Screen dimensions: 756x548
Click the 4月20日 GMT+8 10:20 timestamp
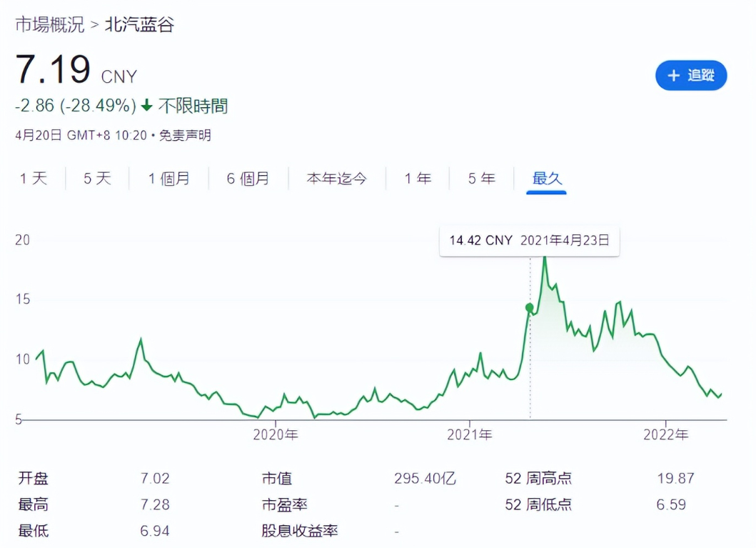click(81, 135)
